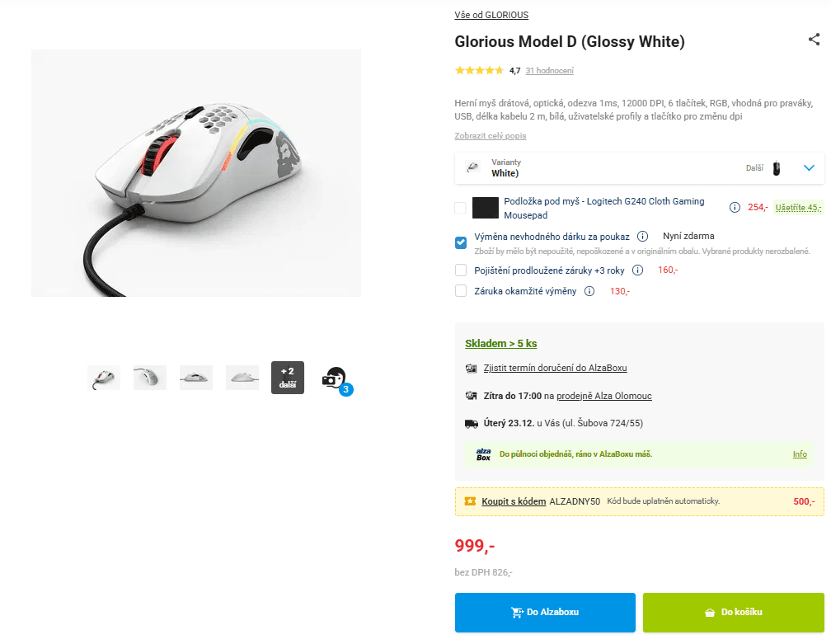Open the 31 hodnocení reviews link
This screenshot has width=831, height=644.
[x=550, y=70]
